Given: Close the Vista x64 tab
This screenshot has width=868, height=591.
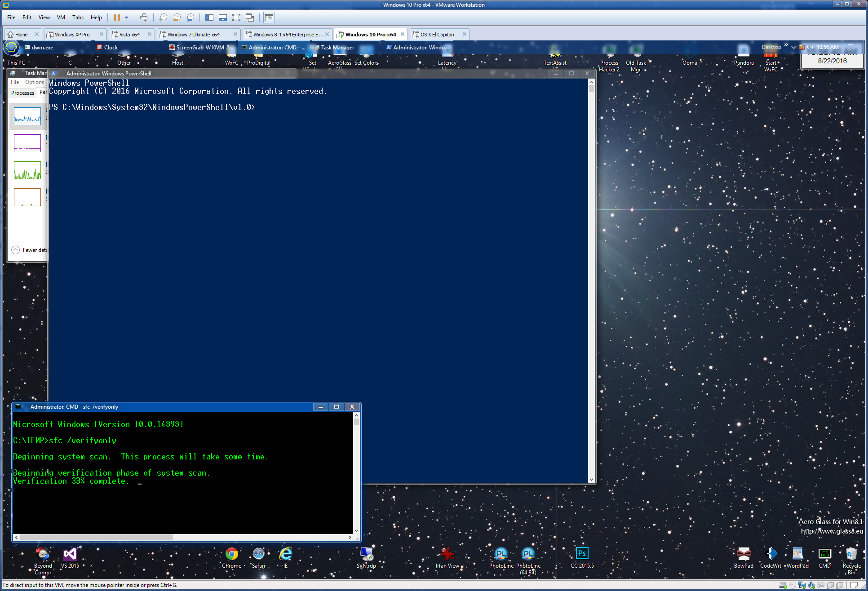Looking at the screenshot, I should pos(150,35).
